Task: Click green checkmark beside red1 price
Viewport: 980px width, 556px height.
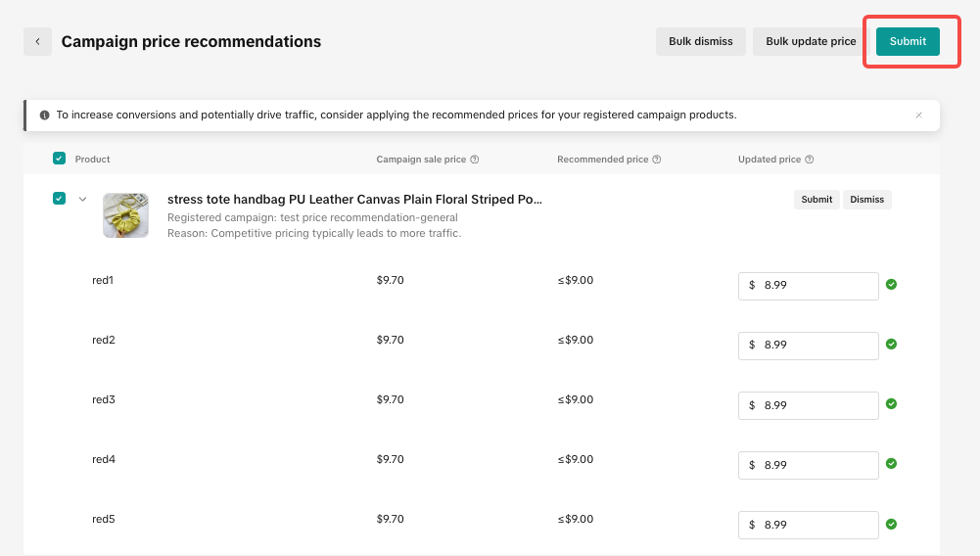Action: pos(891,285)
